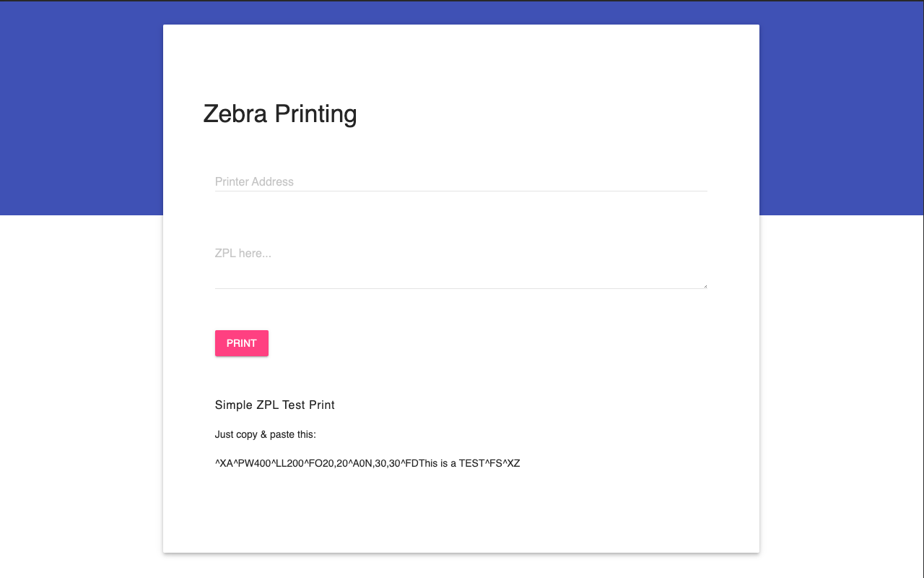Click the Printer Address placeholder text
924x578 pixels.
pyautogui.click(x=254, y=181)
